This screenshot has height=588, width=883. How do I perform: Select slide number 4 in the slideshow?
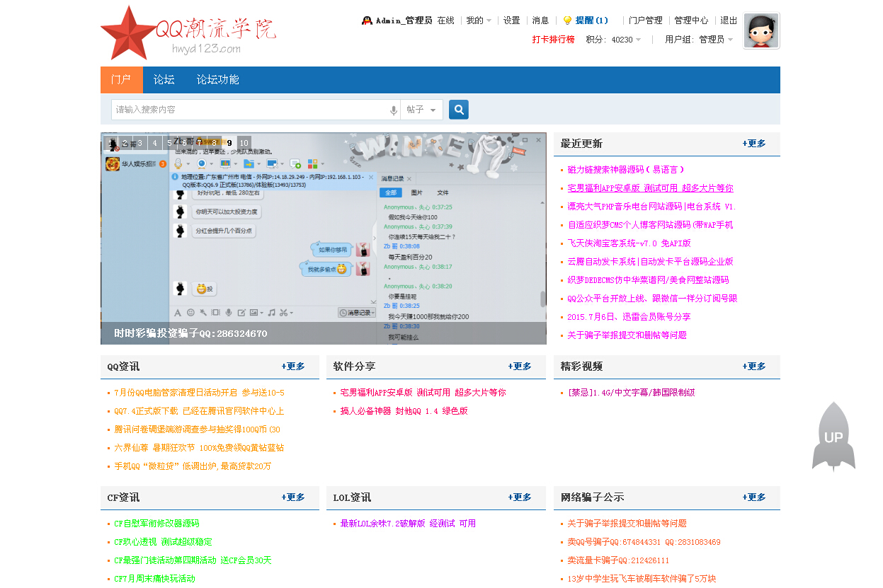point(155,143)
